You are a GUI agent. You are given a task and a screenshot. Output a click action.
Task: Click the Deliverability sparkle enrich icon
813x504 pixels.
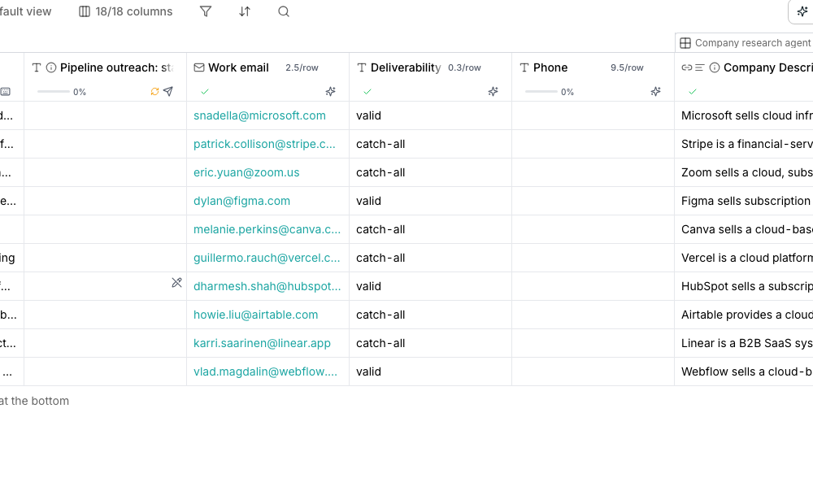pos(493,92)
